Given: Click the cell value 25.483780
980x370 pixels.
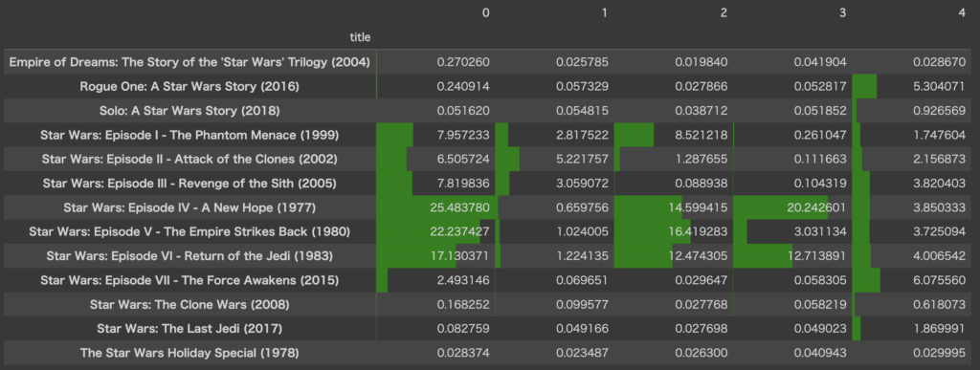Looking at the screenshot, I should point(460,207).
